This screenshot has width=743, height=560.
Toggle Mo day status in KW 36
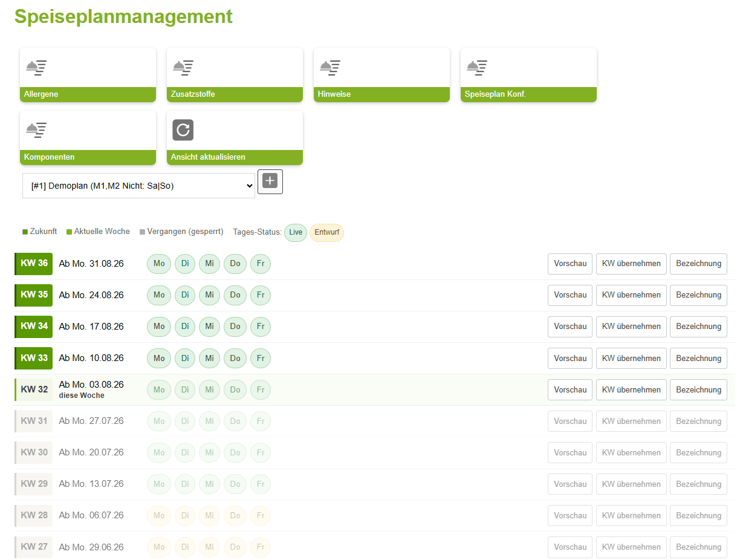(x=159, y=264)
